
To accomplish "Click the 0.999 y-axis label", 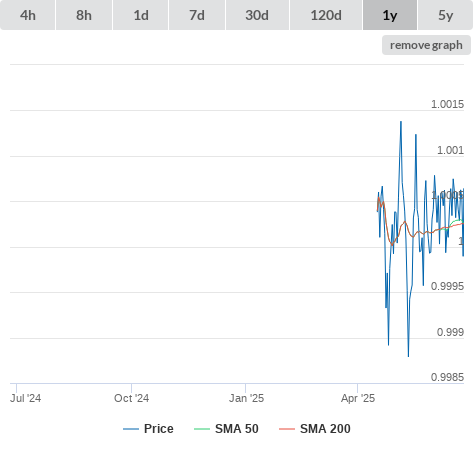I will [x=450, y=332].
